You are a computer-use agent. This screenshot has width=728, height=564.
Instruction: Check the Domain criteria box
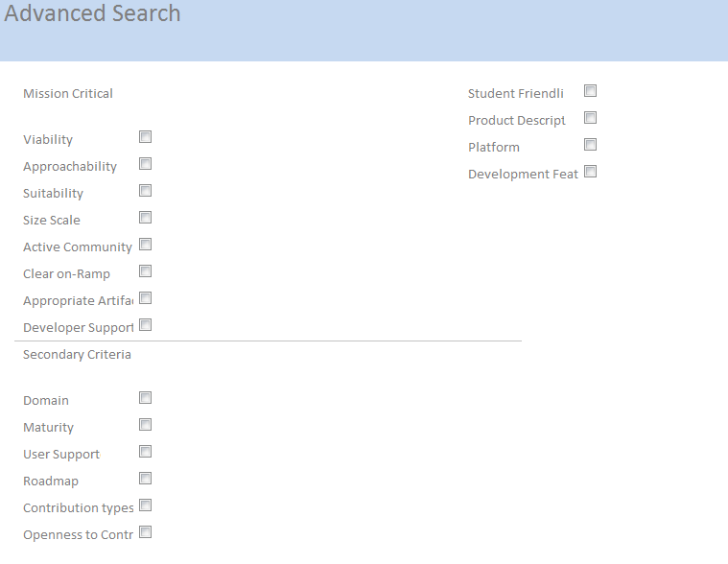(146, 398)
